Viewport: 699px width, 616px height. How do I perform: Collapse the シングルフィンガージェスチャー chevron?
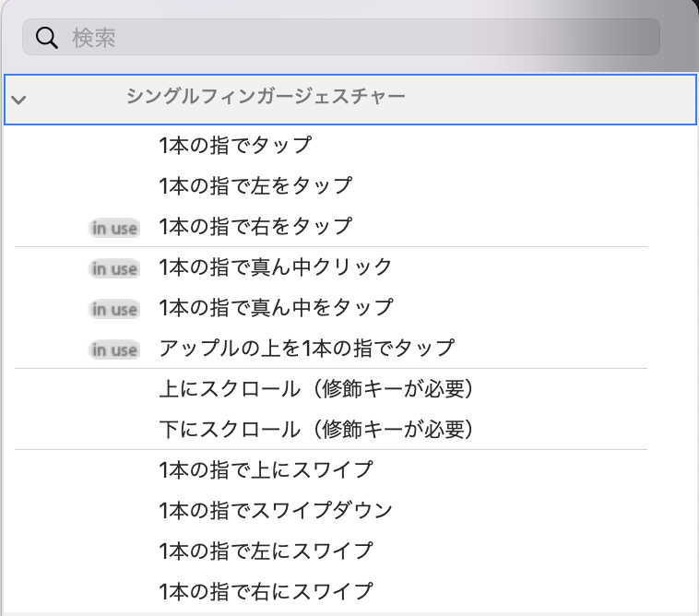(18, 100)
